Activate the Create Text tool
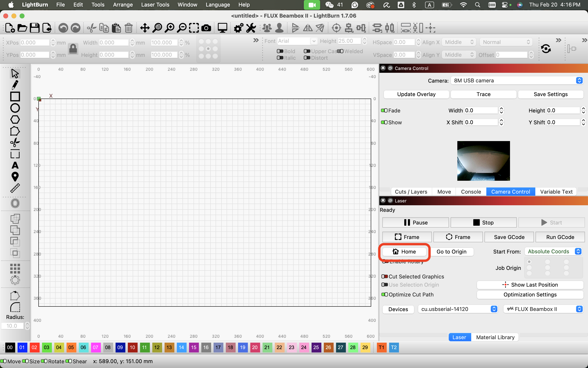 click(15, 166)
